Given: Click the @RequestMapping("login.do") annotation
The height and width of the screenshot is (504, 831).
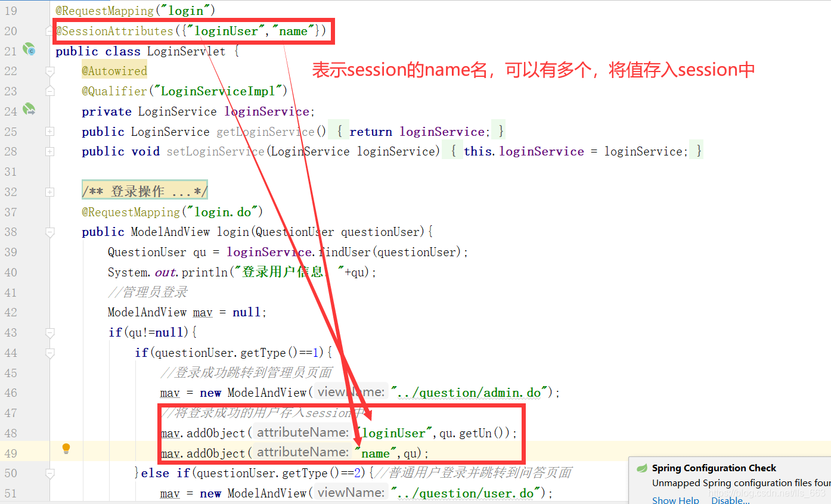Looking at the screenshot, I should (x=172, y=211).
